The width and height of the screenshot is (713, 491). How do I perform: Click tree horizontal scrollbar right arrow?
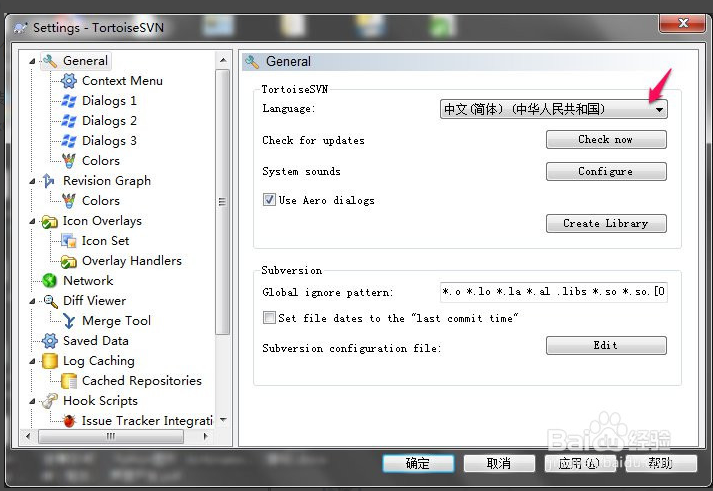tap(206, 436)
